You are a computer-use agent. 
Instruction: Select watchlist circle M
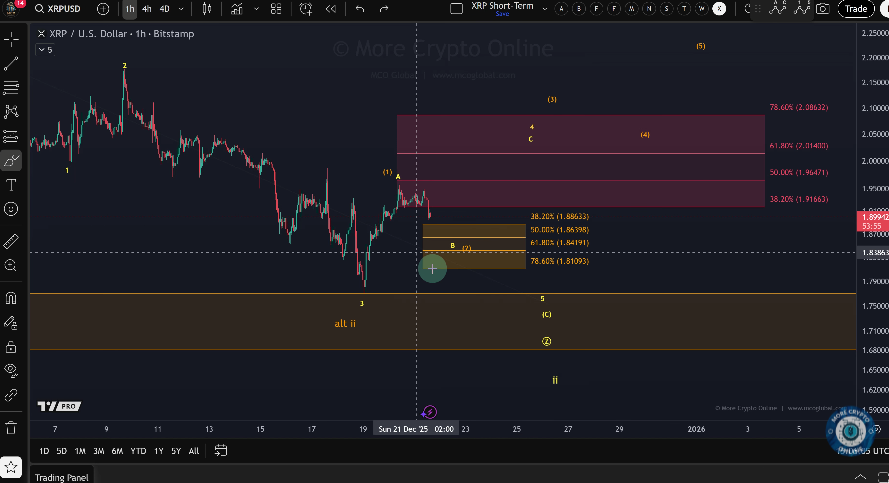(x=632, y=9)
